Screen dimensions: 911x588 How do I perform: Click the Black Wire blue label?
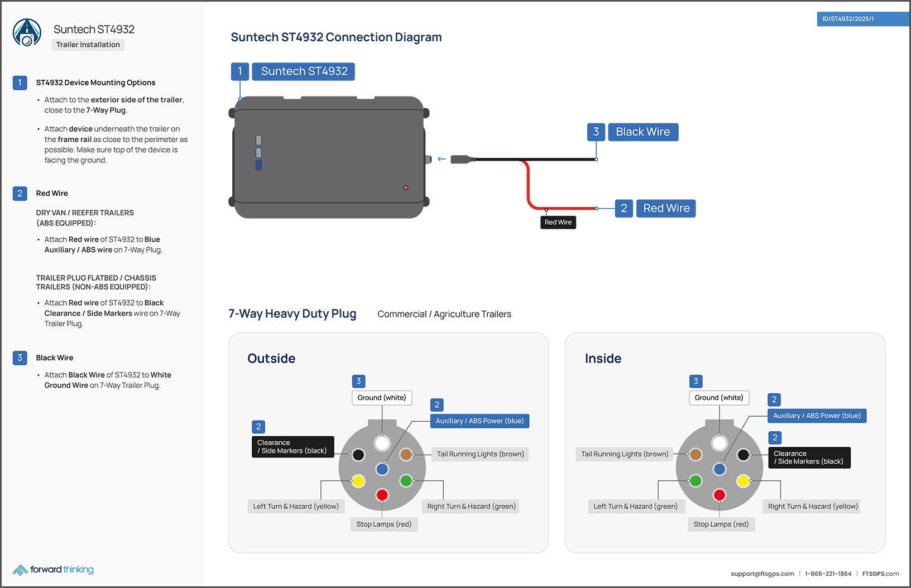643,132
